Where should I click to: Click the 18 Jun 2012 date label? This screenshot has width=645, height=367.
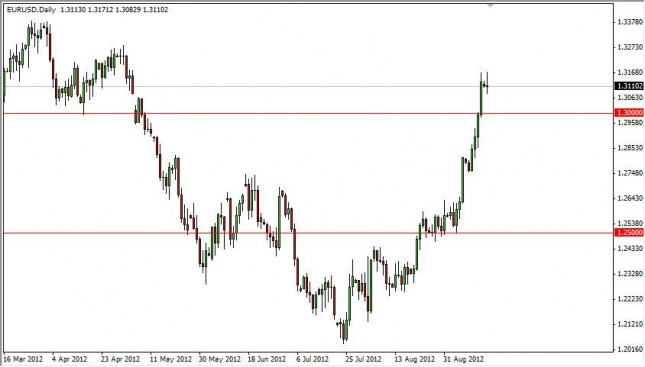click(x=267, y=359)
